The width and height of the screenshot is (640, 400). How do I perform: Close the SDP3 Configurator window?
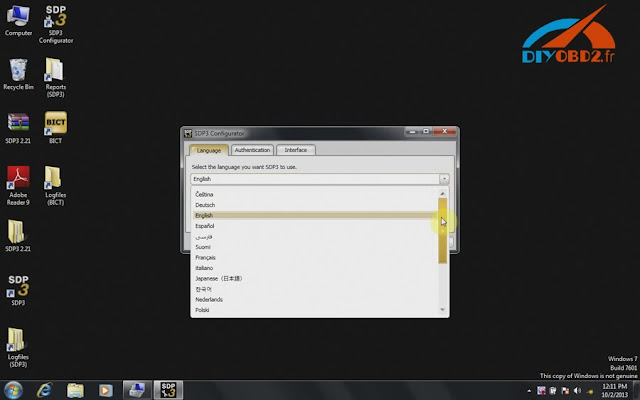[x=444, y=131]
